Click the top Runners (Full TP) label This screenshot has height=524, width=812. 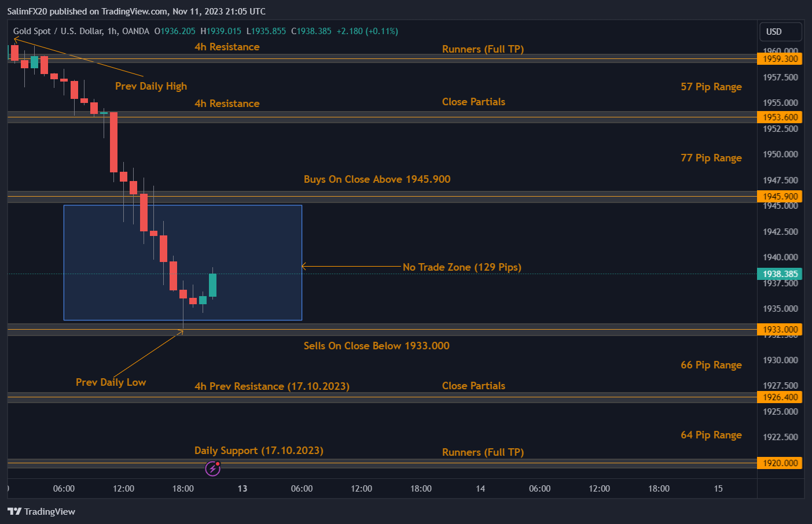pyautogui.click(x=483, y=49)
